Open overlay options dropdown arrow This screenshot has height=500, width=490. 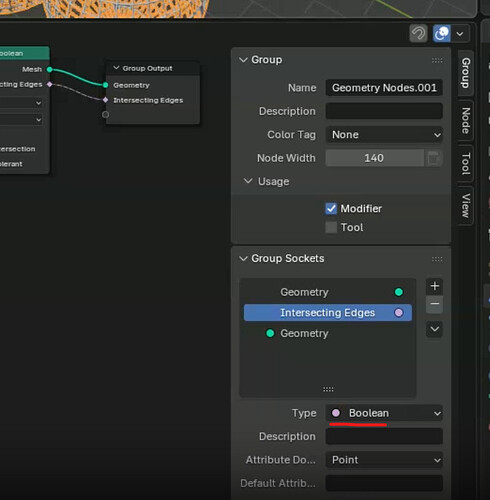point(460,34)
